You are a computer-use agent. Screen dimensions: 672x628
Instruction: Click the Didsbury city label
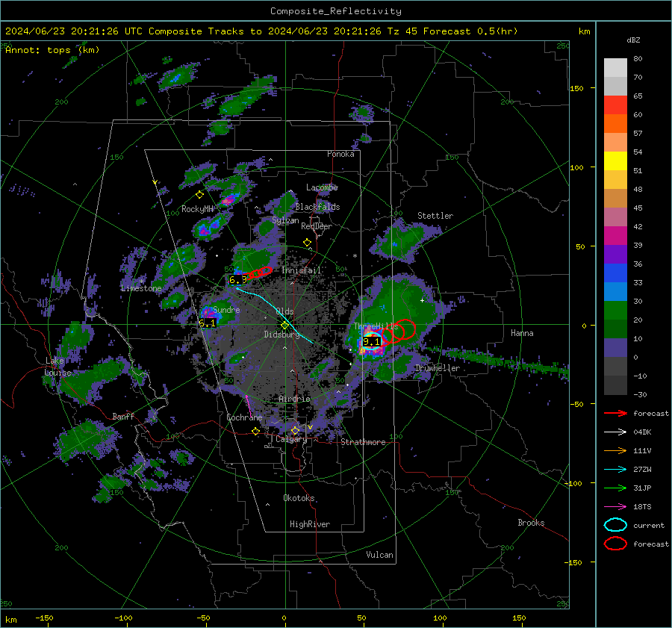click(x=281, y=335)
